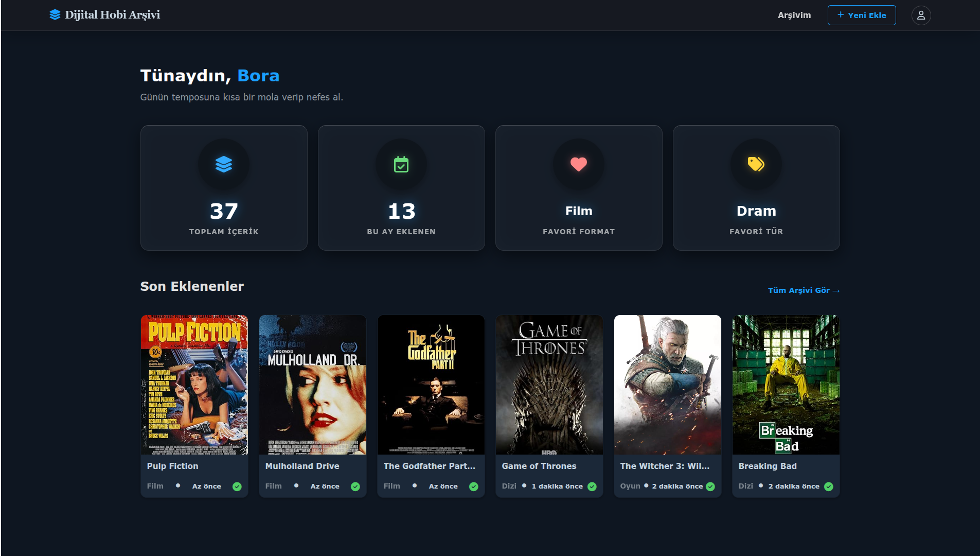Click the blue layers icon for total content
The image size is (980, 556).
[224, 164]
